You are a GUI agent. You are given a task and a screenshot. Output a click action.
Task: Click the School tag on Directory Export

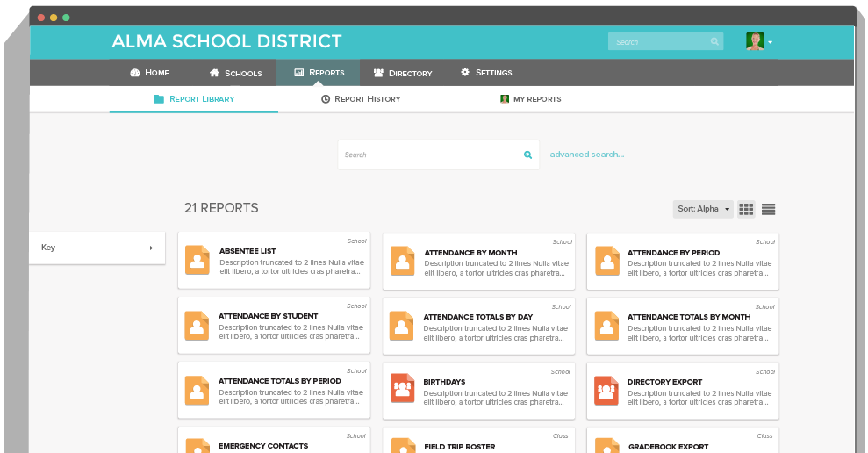(x=765, y=372)
